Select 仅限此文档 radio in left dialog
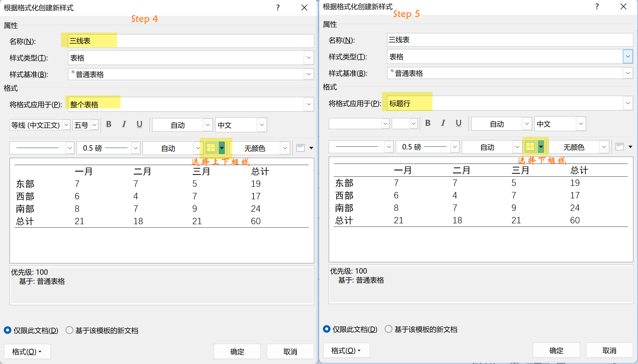Viewport: 638px width, 364px height. point(8,330)
